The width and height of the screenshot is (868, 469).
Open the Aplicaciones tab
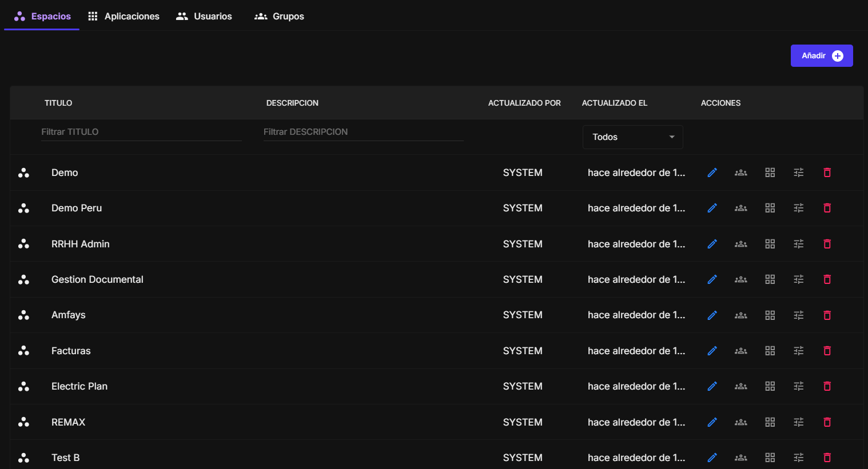tap(124, 16)
